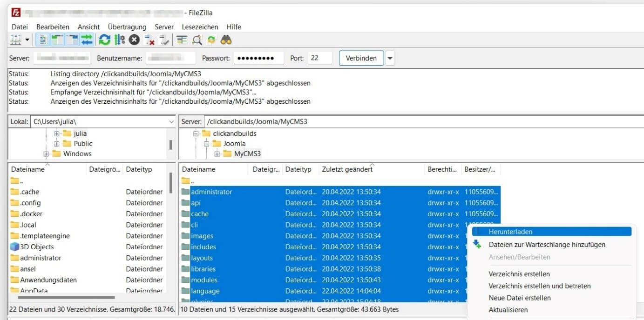Image resolution: width=644 pixels, height=320 pixels.
Task: Click the synchronized browsing icon
Action: (212, 40)
